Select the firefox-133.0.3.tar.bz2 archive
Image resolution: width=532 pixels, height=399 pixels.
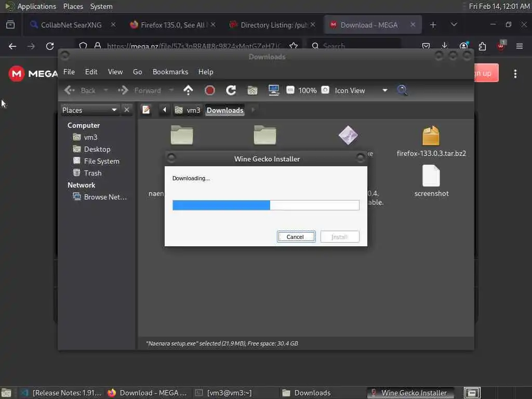431,141
